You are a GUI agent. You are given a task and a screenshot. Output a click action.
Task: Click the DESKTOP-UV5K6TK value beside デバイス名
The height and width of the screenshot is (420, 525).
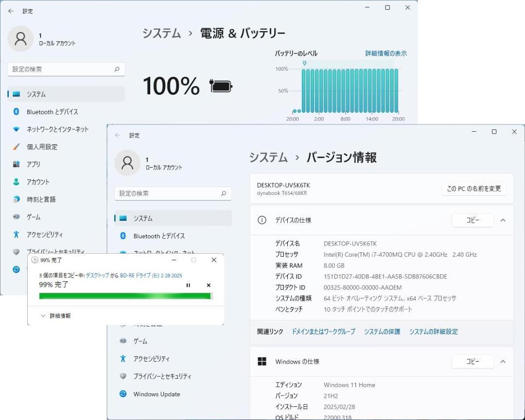350,244
